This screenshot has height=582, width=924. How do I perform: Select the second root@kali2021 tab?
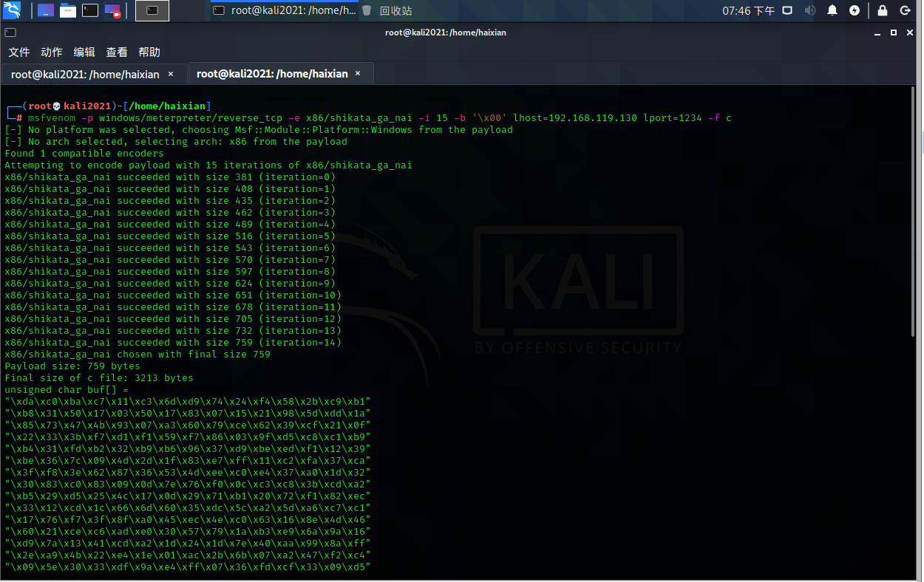[281, 74]
